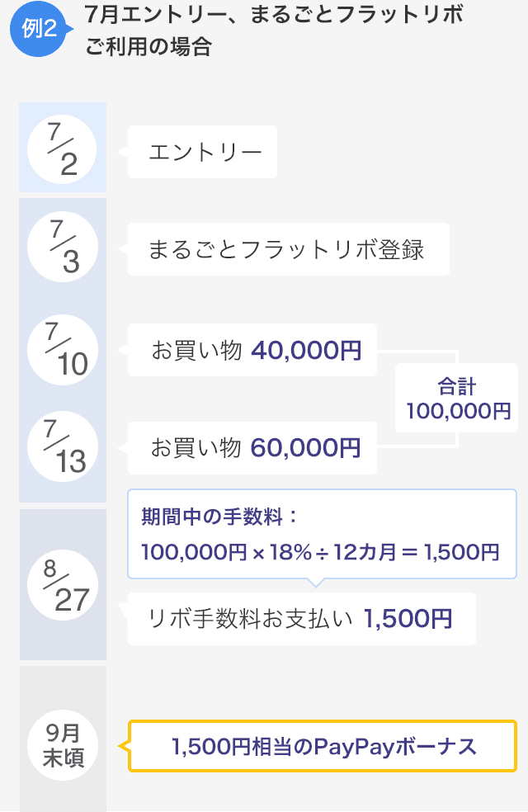Click the 1,500円相当のPayPayボーナス box
Image resolution: width=528 pixels, height=812 pixels.
coord(322,746)
